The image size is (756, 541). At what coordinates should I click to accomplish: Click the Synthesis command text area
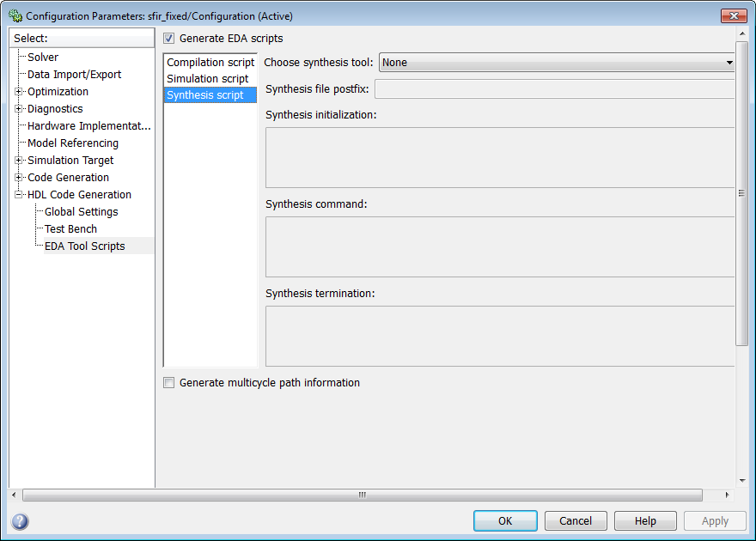500,246
